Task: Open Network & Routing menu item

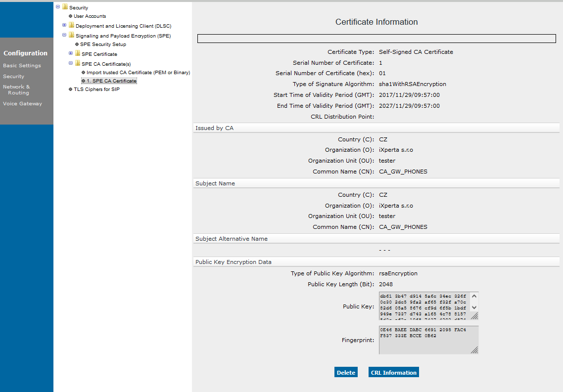Action: [x=16, y=89]
